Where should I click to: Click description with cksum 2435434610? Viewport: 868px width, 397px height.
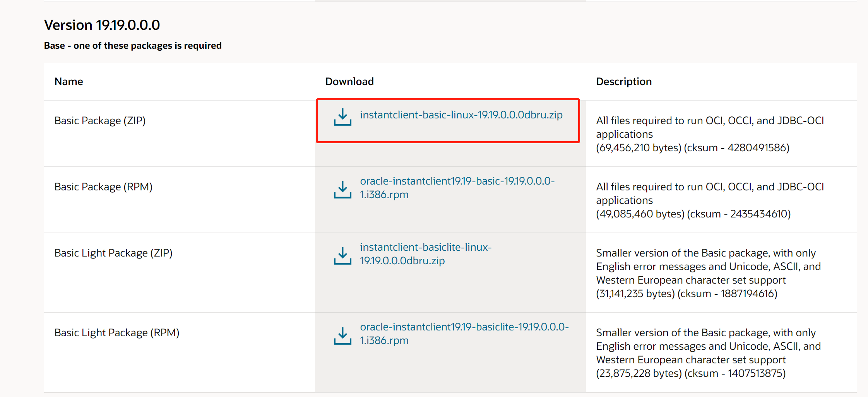click(x=710, y=200)
